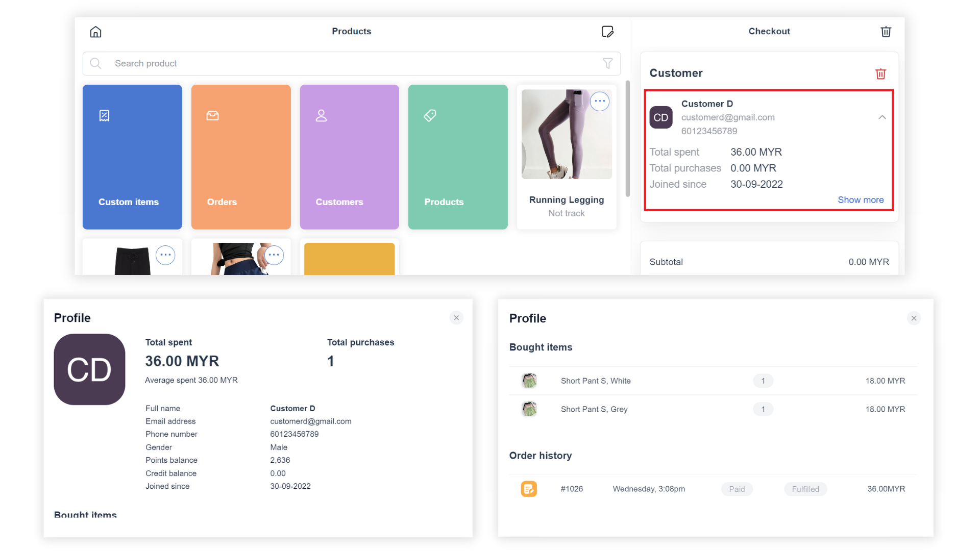Screen dimensions: 980x551
Task: Clear checkout with the top trash icon
Action: (886, 32)
